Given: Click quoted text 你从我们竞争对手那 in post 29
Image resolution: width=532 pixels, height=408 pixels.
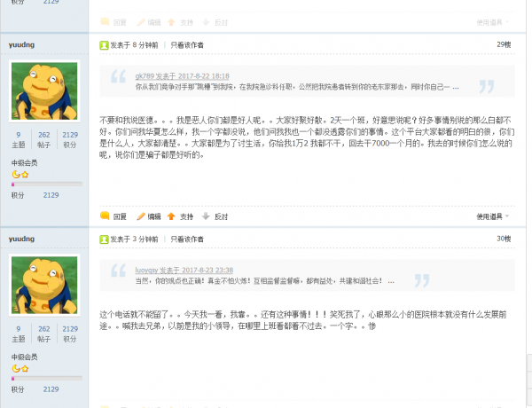Looking at the screenshot, I should point(297,87).
